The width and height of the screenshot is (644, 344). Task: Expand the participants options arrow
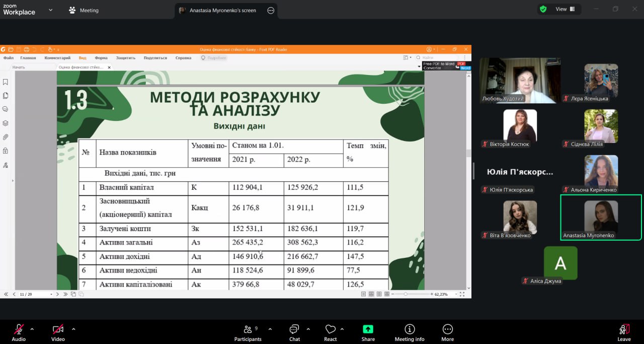[x=270, y=329]
